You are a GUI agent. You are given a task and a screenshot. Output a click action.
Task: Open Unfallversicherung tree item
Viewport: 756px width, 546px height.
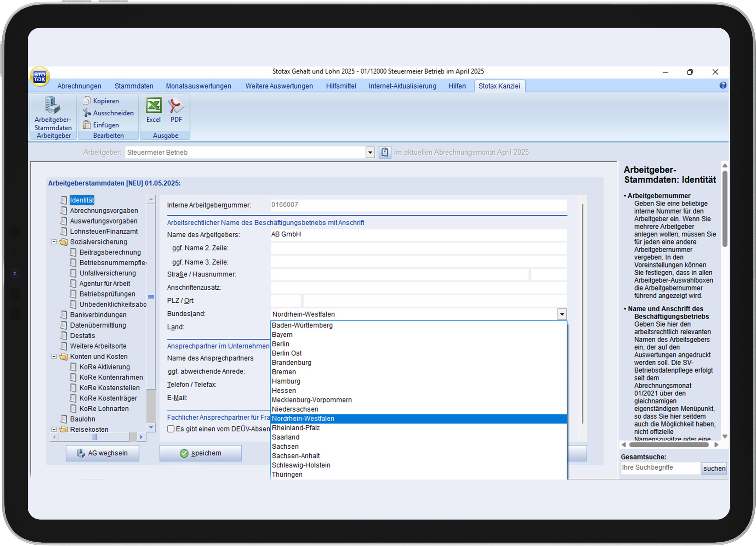tap(107, 273)
